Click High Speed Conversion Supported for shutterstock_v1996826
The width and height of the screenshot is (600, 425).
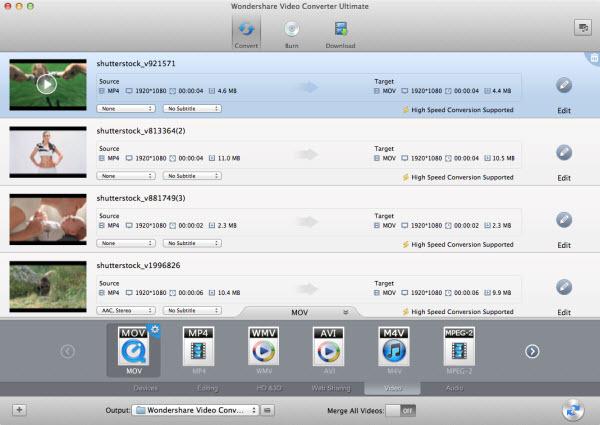(458, 312)
